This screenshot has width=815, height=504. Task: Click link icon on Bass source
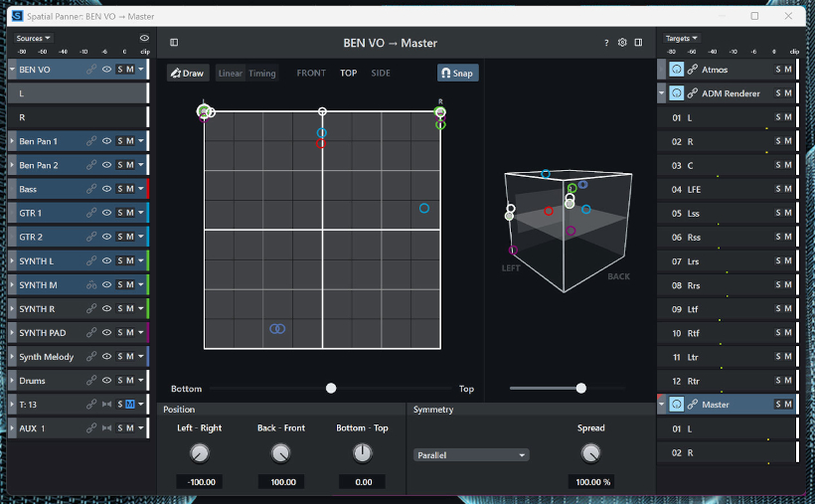[x=91, y=189]
